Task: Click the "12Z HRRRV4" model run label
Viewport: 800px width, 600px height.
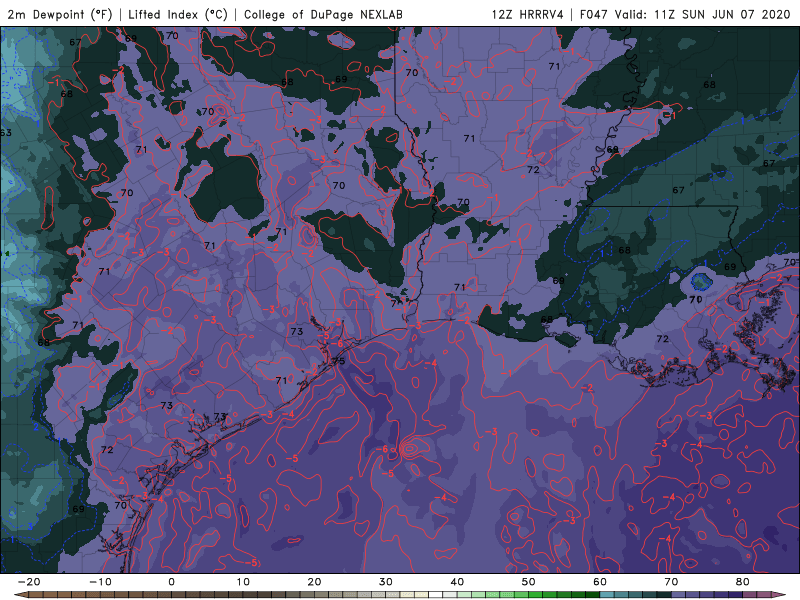Action: 528,14
